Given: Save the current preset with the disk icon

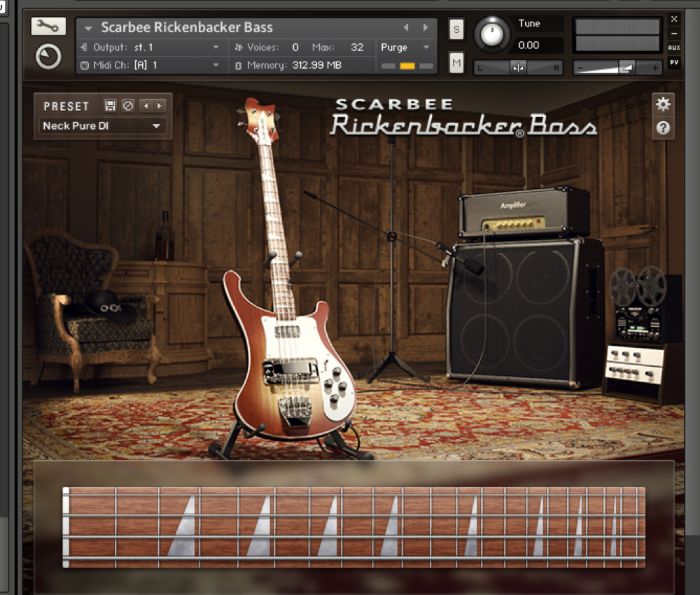Looking at the screenshot, I should 110,106.
